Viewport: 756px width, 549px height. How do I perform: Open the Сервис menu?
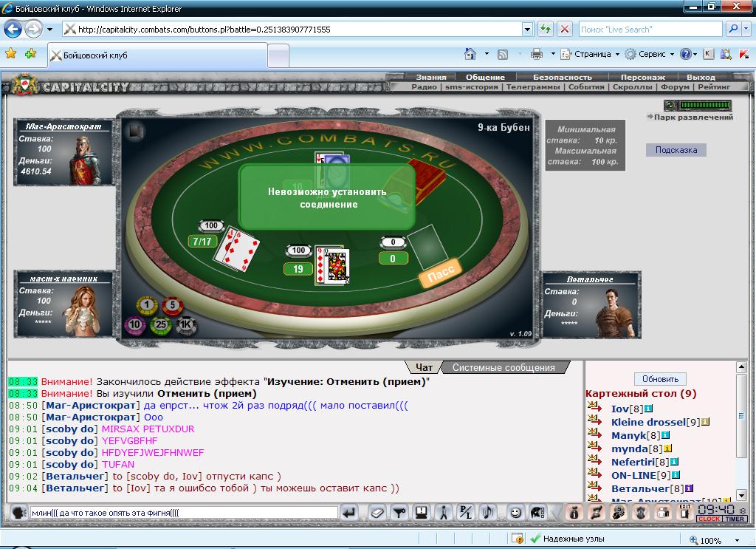tap(650, 54)
